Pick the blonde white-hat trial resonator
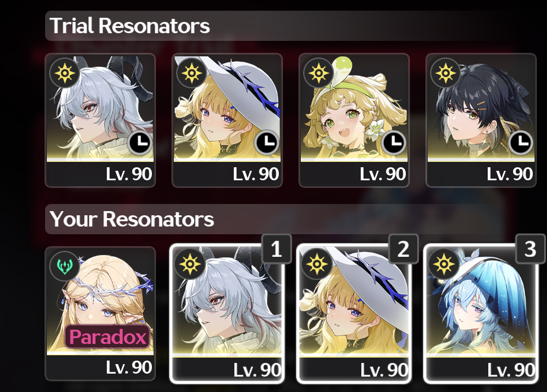 coord(227,120)
